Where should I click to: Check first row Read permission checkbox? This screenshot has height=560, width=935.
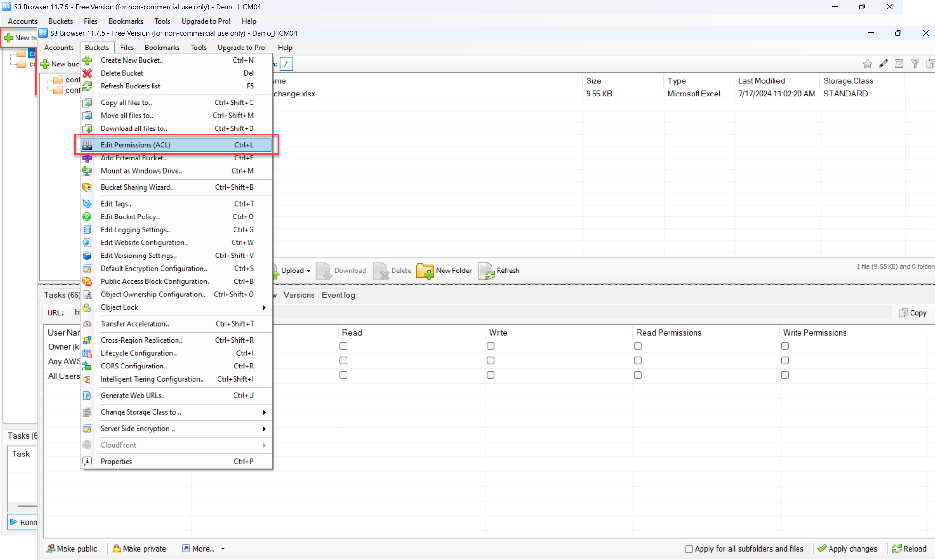(343, 346)
